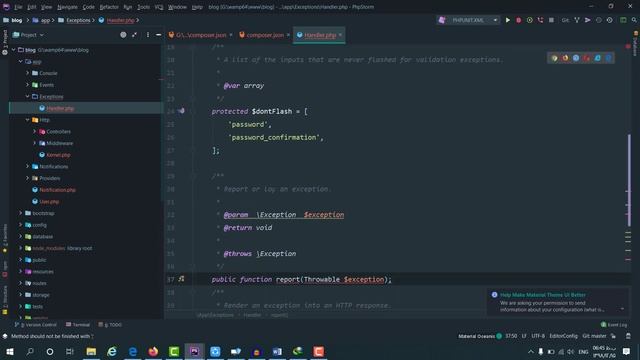Expand the Console folder in project tree
The image size is (640, 360).
(x=28, y=73)
